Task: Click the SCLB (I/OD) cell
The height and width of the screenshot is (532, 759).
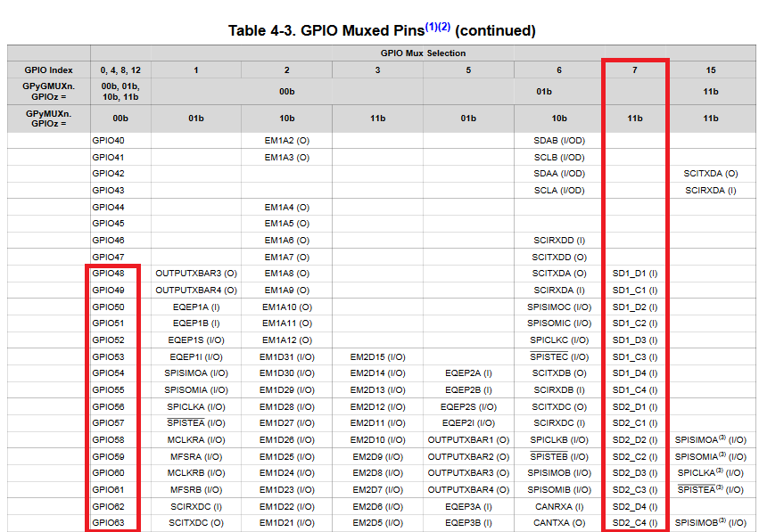Action: pos(559,157)
